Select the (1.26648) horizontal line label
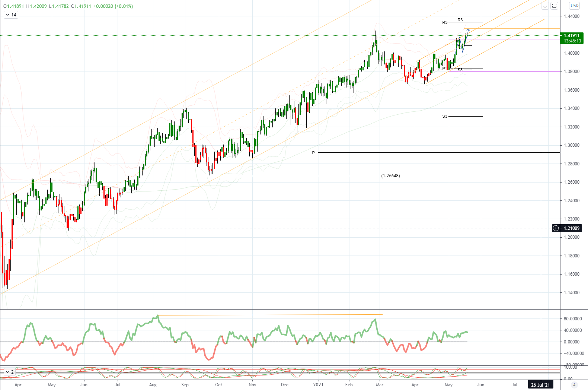The height and width of the screenshot is (390, 588). click(x=390, y=176)
